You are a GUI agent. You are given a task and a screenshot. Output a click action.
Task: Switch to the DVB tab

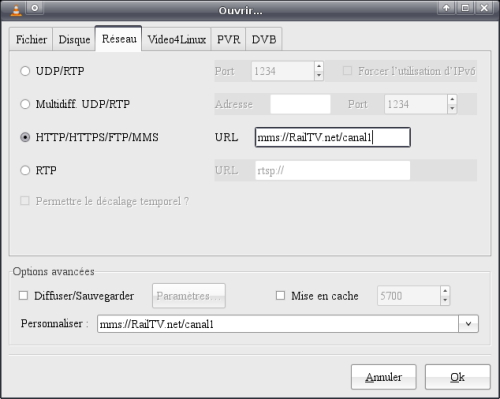point(264,39)
